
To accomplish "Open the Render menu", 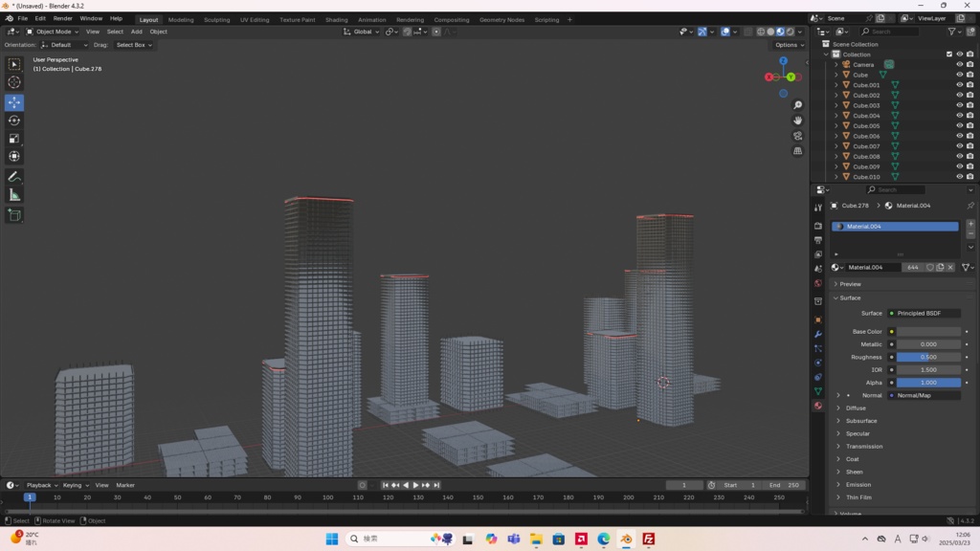I will coord(62,19).
